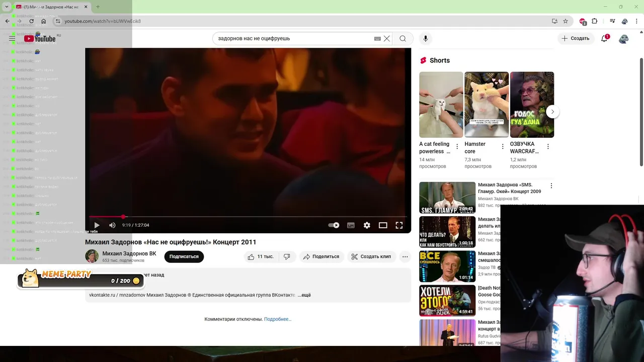644x362 pixels.
Task: Open the ЧТО ДЕЛАТЬ? 1:00:18 video thumbnail
Action: [447, 232]
